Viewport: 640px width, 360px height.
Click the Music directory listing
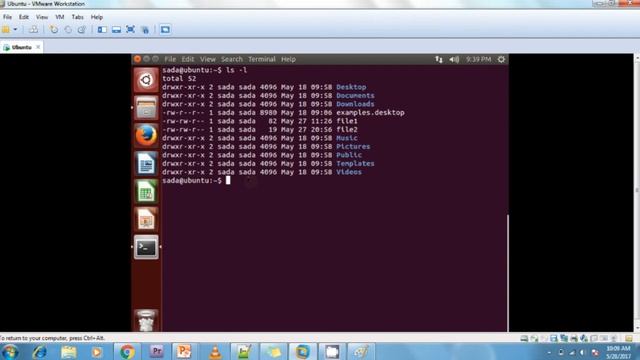pos(347,138)
